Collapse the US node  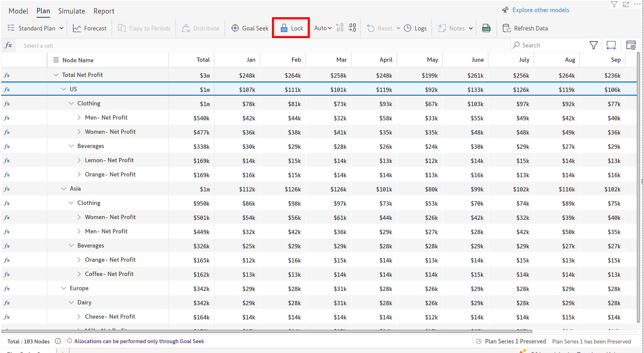(64, 89)
